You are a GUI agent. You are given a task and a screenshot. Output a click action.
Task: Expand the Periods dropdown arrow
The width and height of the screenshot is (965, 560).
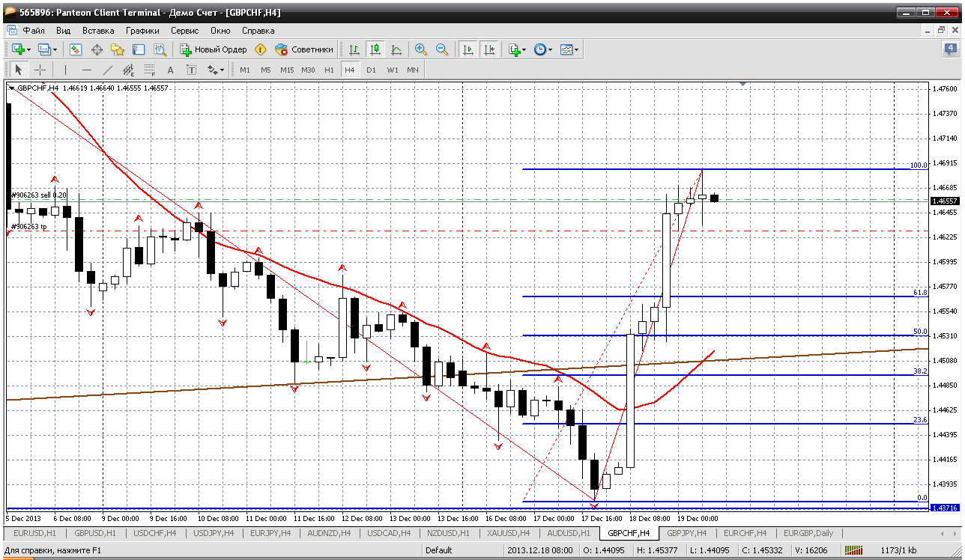tap(550, 49)
